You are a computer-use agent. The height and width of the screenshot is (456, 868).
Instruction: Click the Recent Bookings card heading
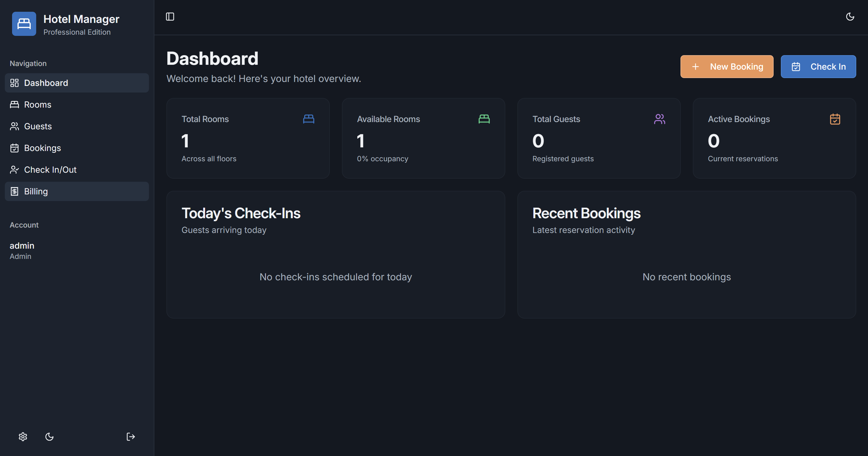coord(586,213)
